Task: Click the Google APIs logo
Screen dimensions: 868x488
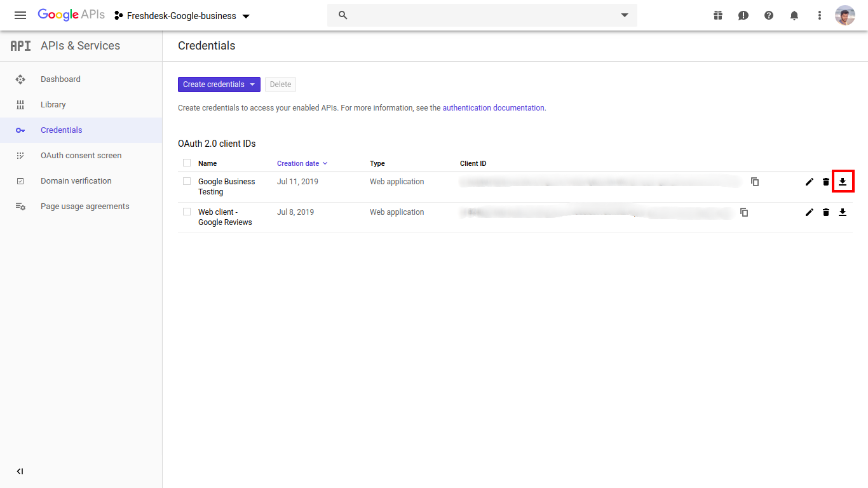Action: [71, 15]
